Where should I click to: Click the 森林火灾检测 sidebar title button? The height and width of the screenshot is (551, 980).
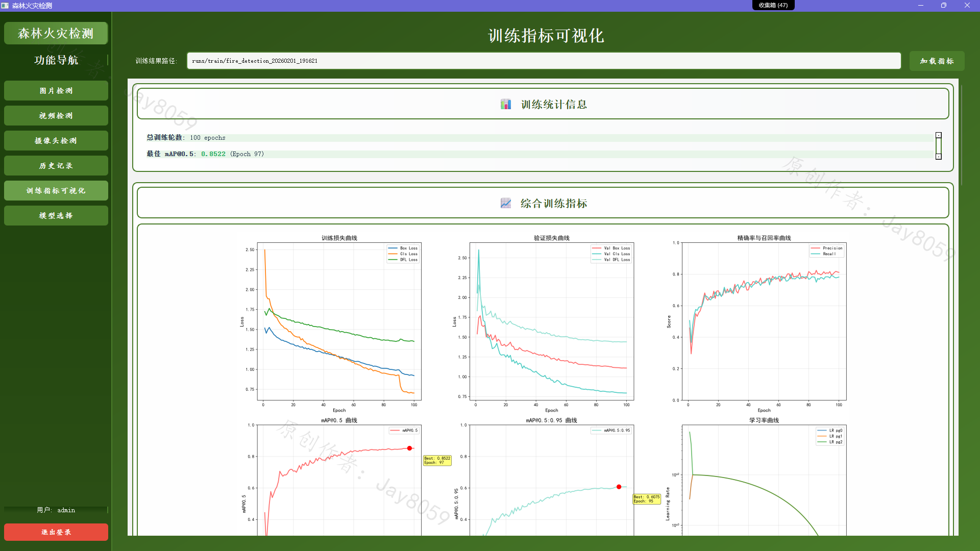pos(56,33)
